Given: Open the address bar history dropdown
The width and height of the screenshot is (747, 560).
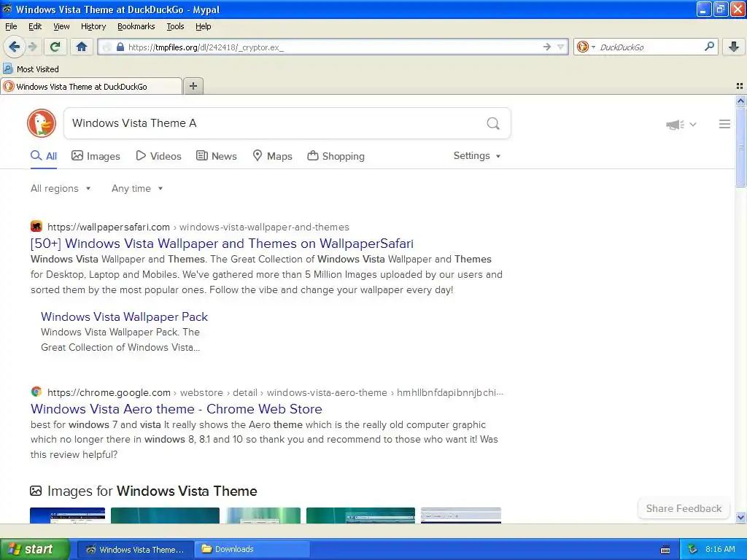Looking at the screenshot, I should 561,47.
